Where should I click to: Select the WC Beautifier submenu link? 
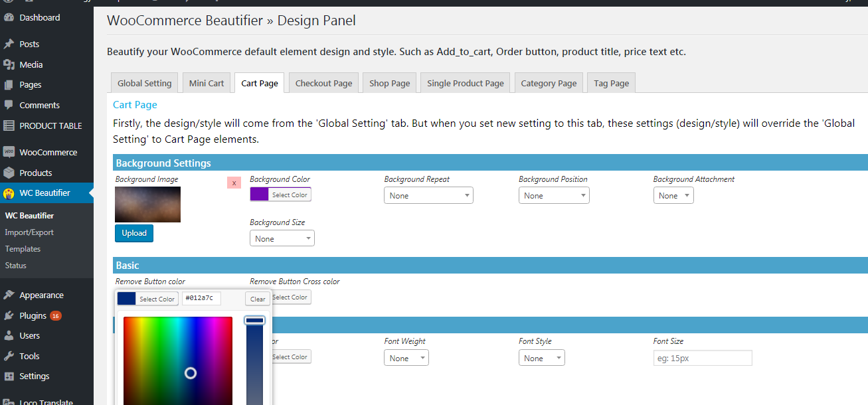pos(29,216)
